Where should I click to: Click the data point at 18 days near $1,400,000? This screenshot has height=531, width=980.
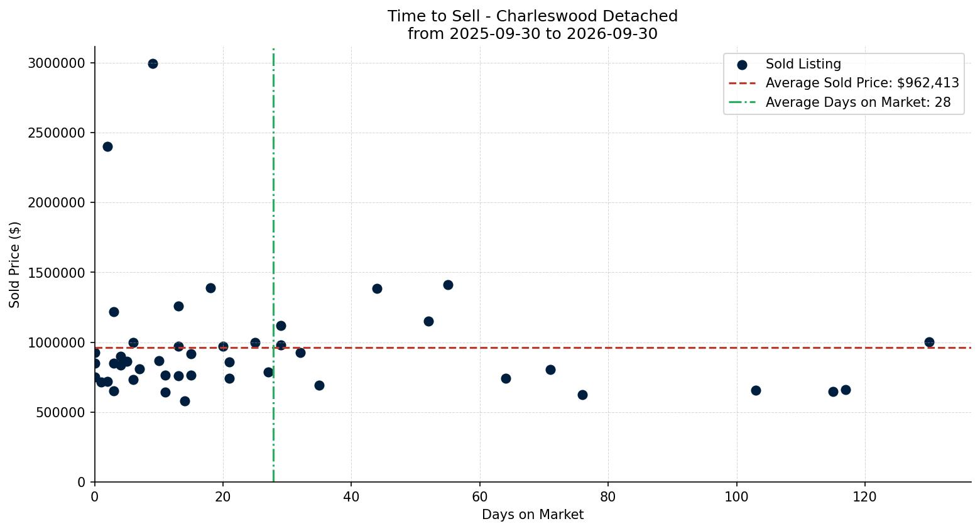point(210,288)
